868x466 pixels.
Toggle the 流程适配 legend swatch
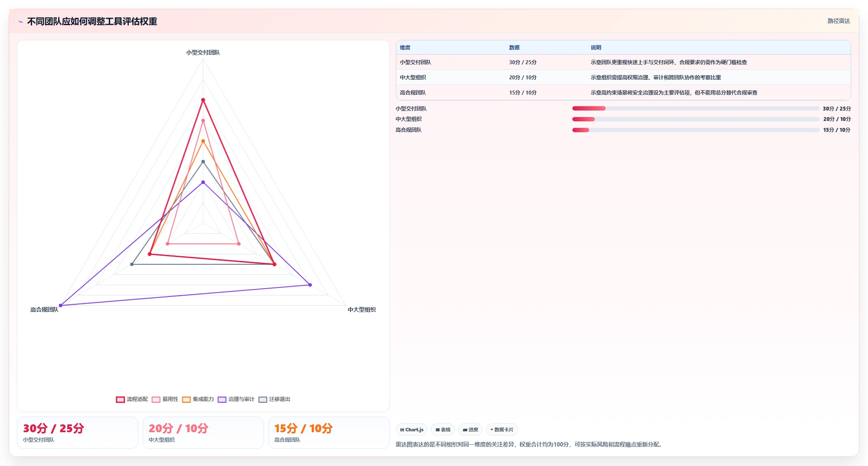(x=120, y=399)
